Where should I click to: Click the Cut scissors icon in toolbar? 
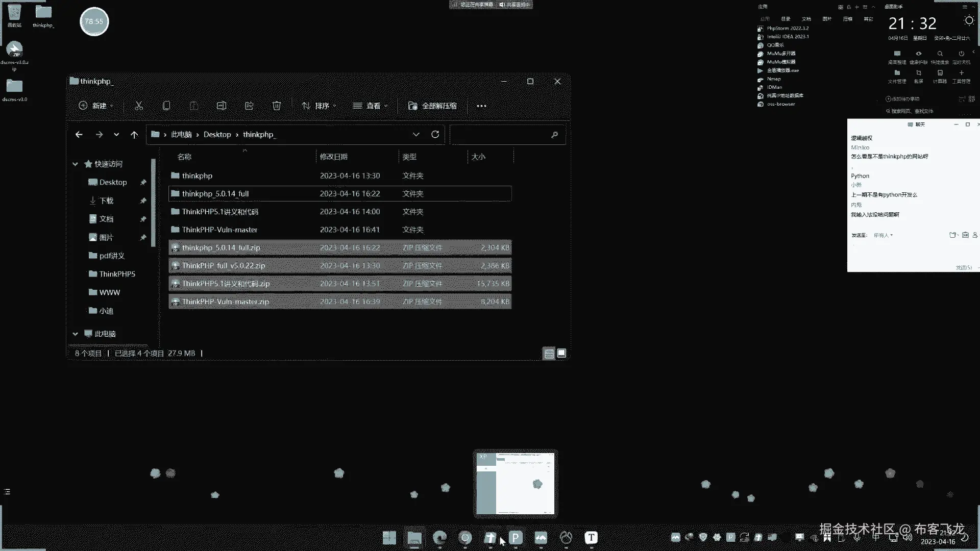[x=139, y=106]
